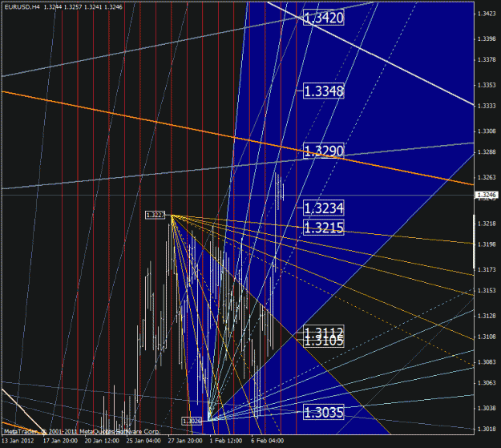The image size is (501, 448).
Task: Click the 27 Jan 20:00 time label
Action: 185,441
